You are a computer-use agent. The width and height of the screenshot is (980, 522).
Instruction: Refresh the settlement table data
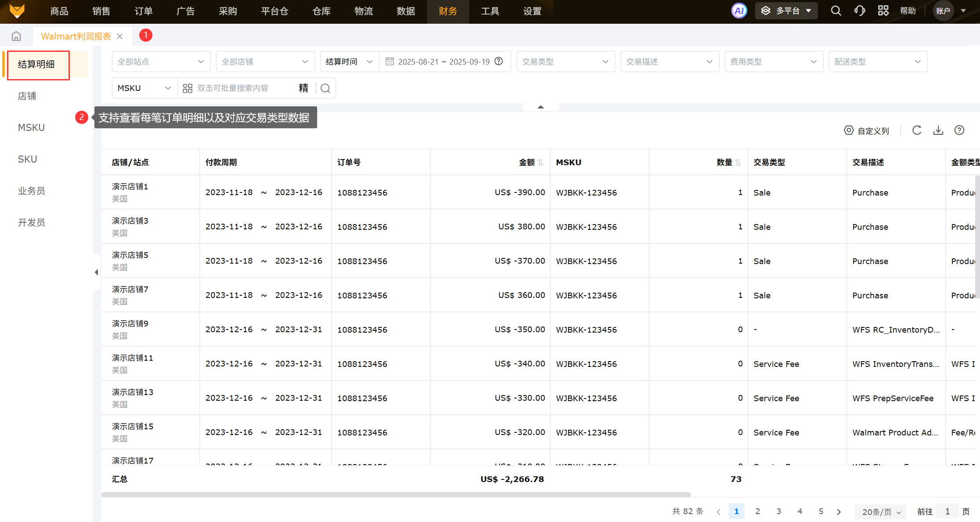[x=917, y=130]
